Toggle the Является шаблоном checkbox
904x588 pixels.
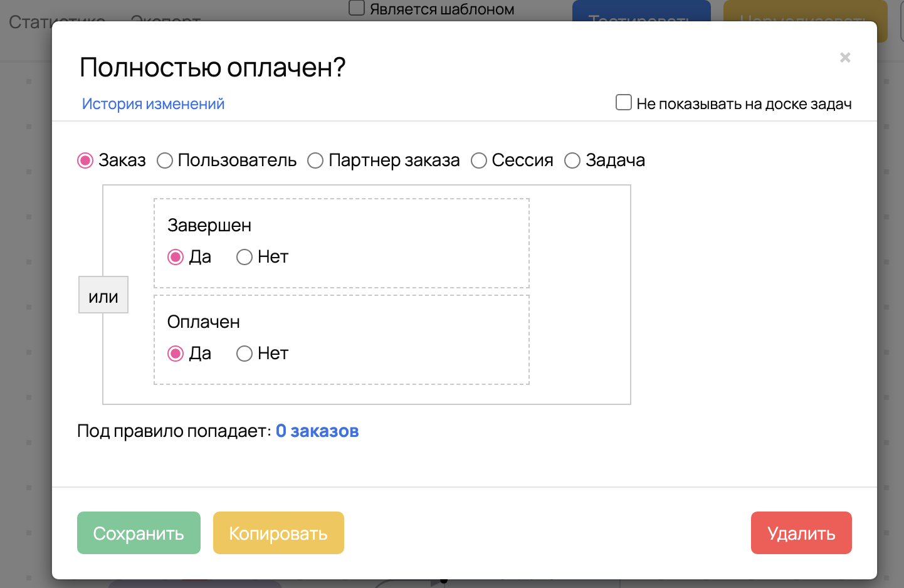point(357,8)
